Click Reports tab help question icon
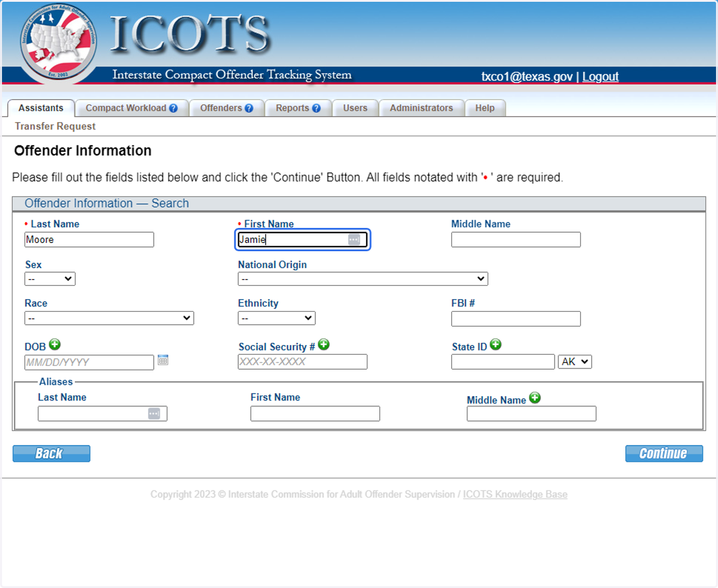Image resolution: width=718 pixels, height=588 pixels. [x=317, y=108]
